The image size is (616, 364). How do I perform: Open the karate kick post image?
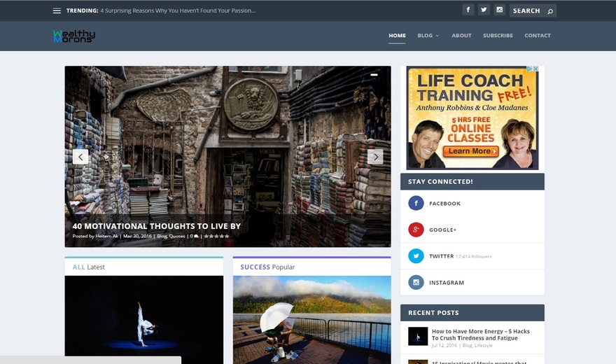pyautogui.click(x=143, y=320)
